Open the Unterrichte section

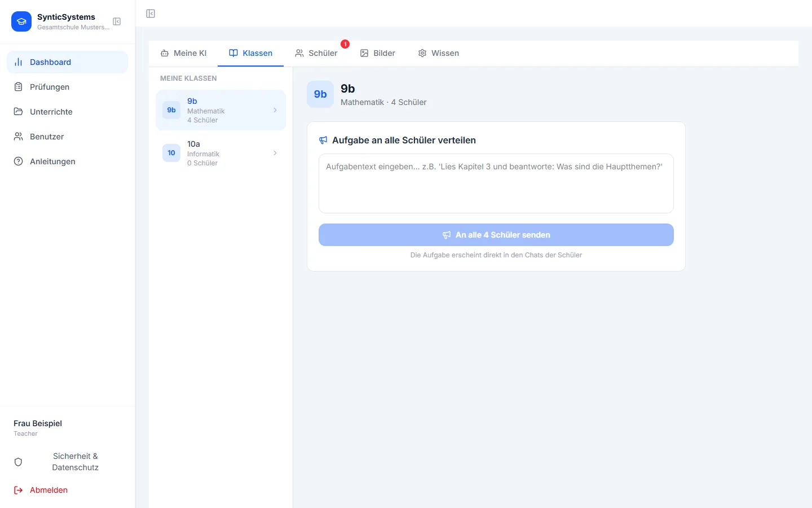68,112
